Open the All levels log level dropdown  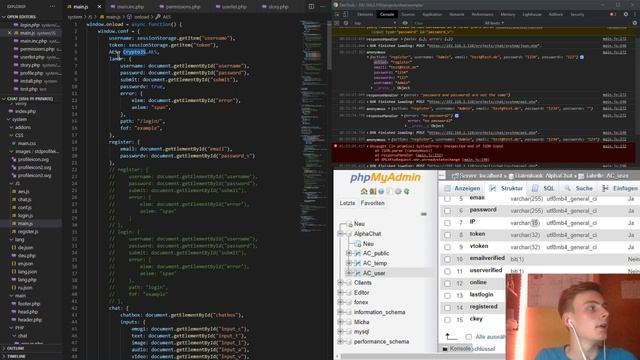[x=494, y=23]
